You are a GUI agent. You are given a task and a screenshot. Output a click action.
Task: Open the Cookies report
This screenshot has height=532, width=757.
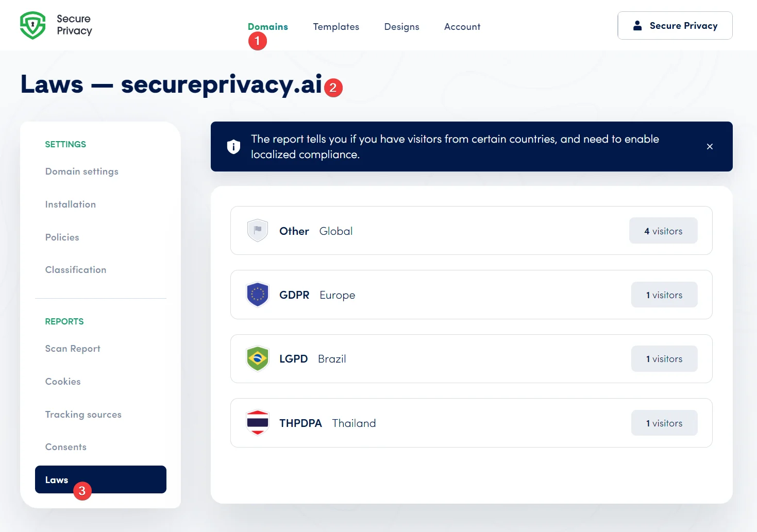62,381
